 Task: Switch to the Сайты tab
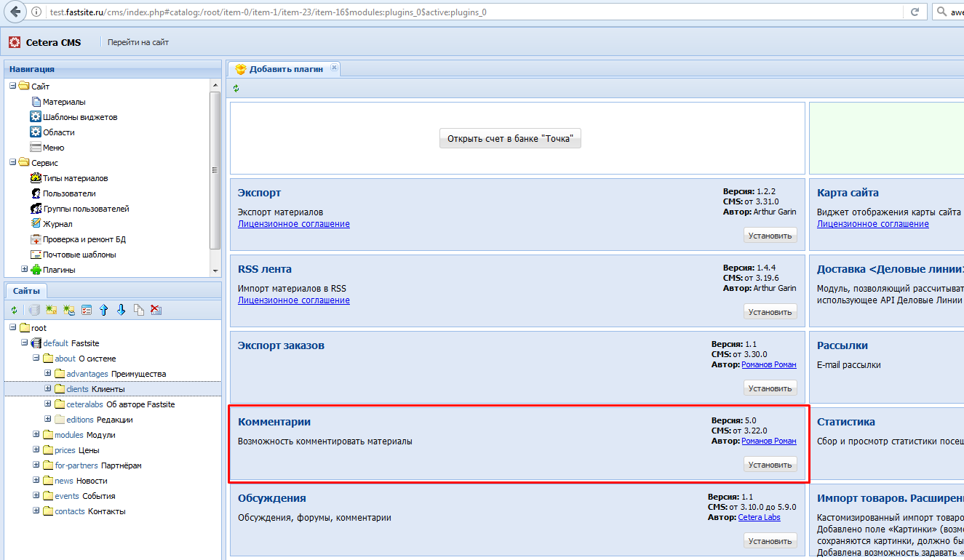(26, 291)
